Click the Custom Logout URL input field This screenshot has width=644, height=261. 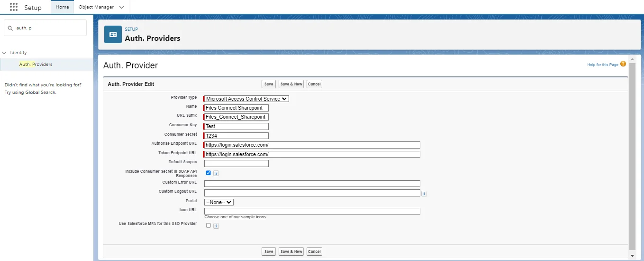click(312, 193)
